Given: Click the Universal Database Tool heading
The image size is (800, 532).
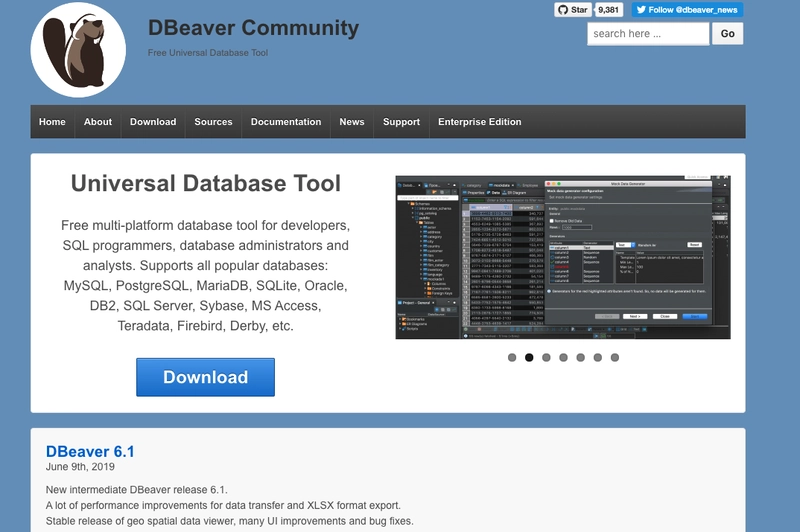Looking at the screenshot, I should click(x=206, y=184).
